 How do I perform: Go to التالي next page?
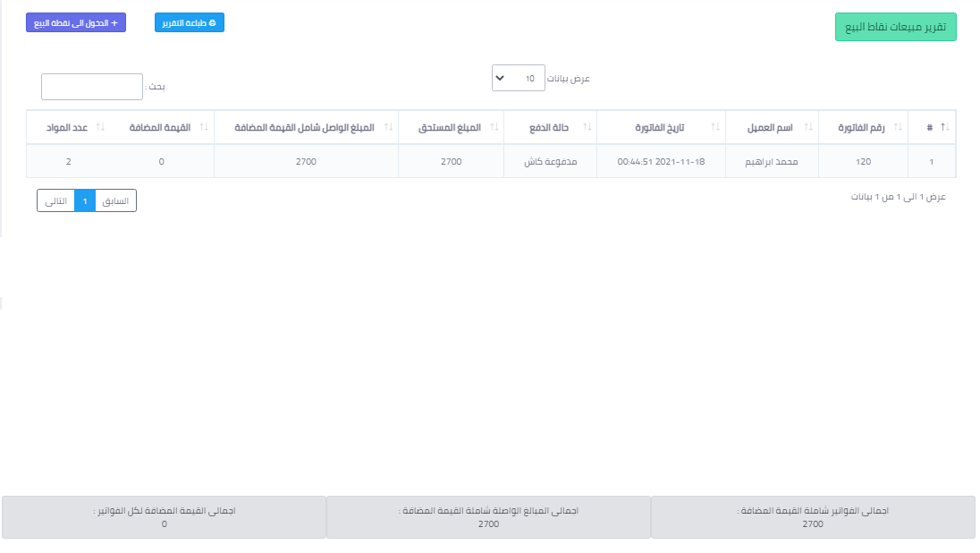point(55,201)
